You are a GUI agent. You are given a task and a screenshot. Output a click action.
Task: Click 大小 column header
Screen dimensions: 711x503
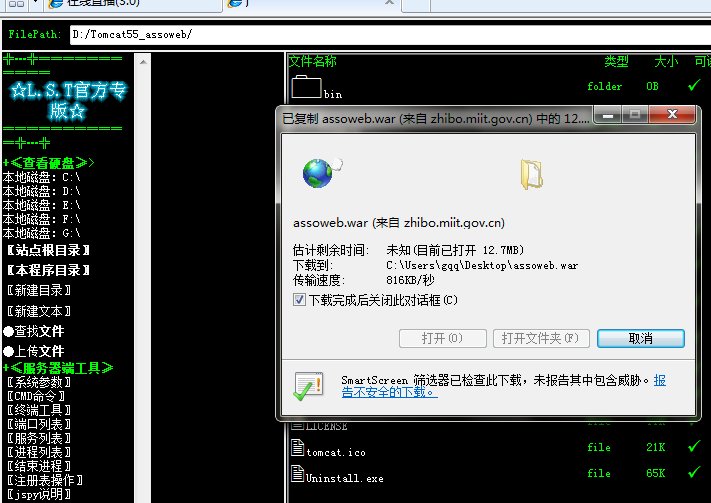click(666, 61)
